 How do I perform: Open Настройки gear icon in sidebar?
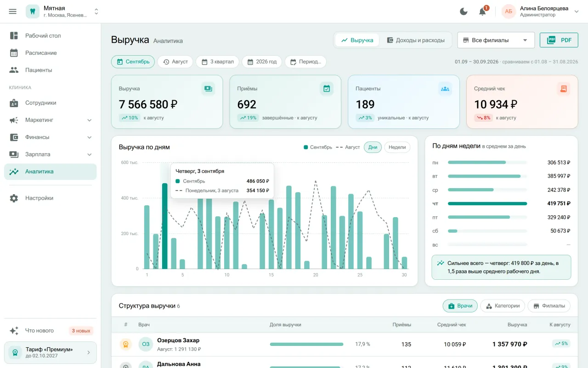click(14, 198)
